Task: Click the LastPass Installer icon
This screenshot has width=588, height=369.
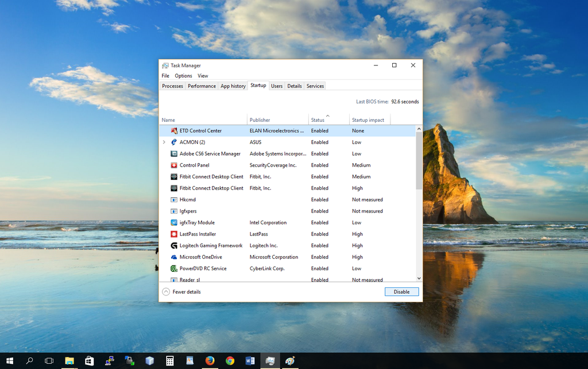Action: [174, 234]
